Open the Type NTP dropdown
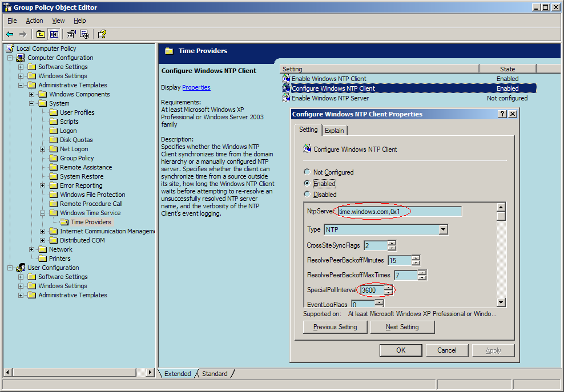Viewport: 564px width, 392px height. (443, 229)
